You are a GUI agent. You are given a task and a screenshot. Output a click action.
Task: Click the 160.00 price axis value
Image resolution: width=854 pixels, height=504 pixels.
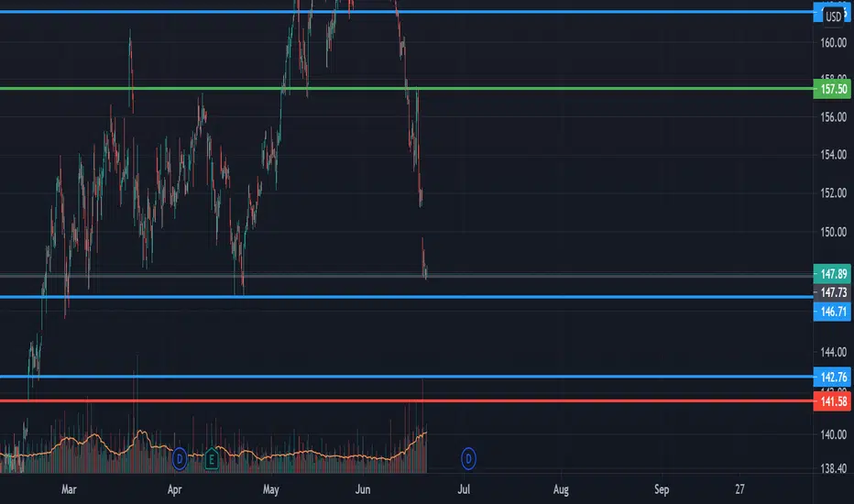(x=833, y=42)
